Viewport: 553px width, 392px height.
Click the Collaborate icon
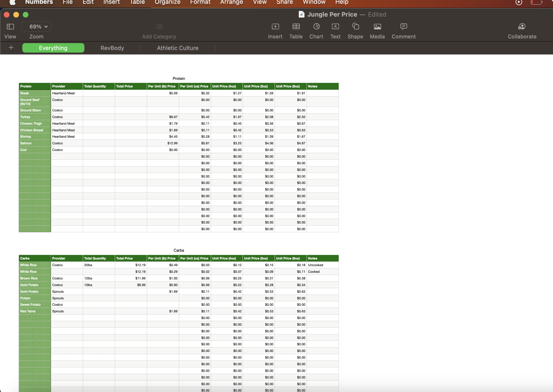(522, 27)
